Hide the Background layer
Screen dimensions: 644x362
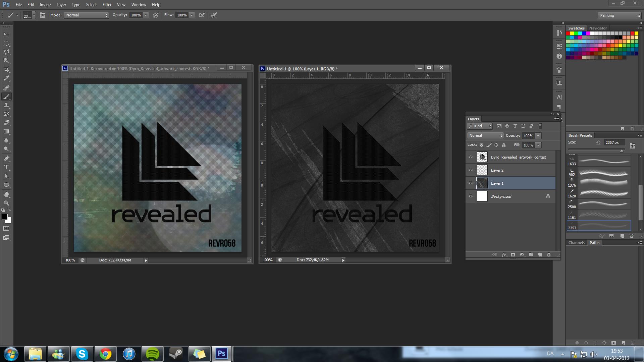470,196
